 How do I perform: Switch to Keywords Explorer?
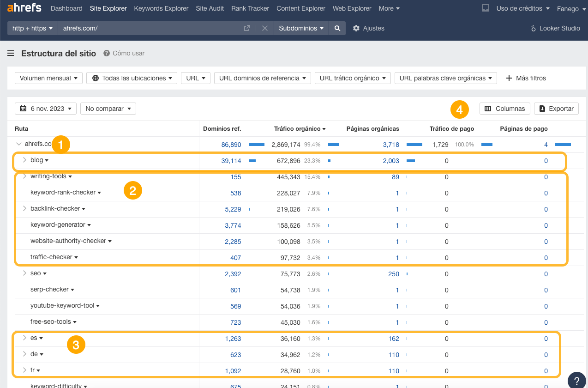(x=161, y=8)
